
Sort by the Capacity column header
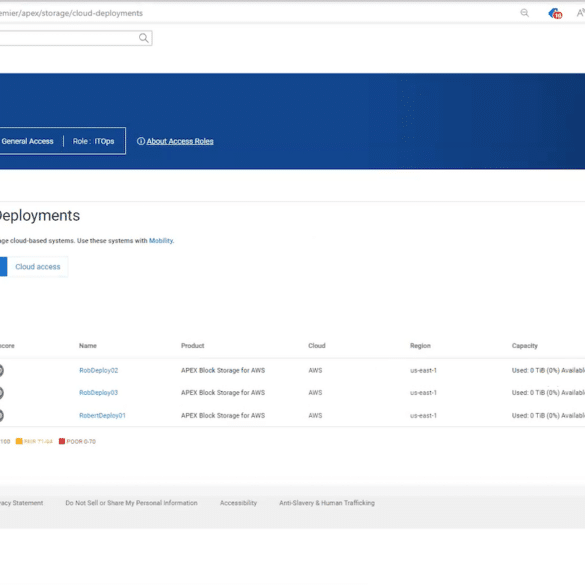[525, 346]
